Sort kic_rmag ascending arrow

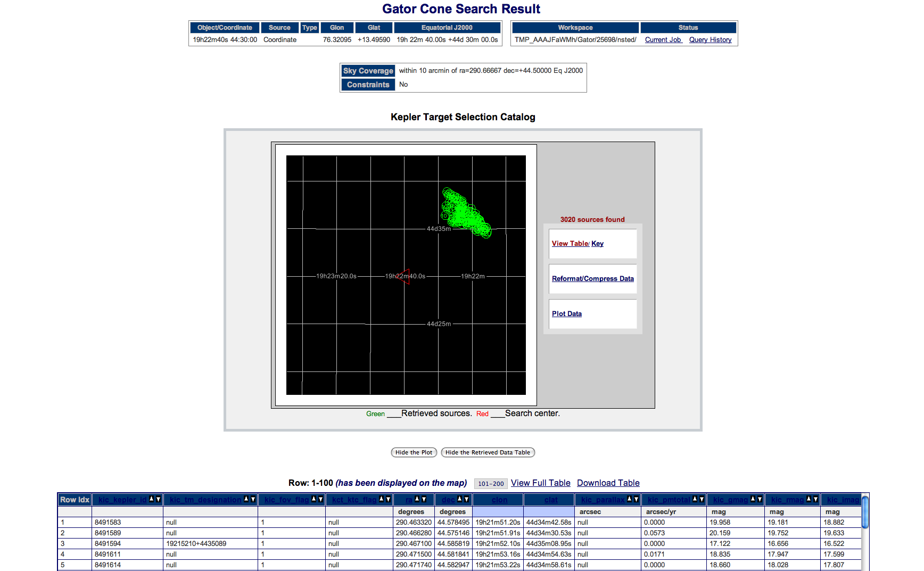click(809, 499)
